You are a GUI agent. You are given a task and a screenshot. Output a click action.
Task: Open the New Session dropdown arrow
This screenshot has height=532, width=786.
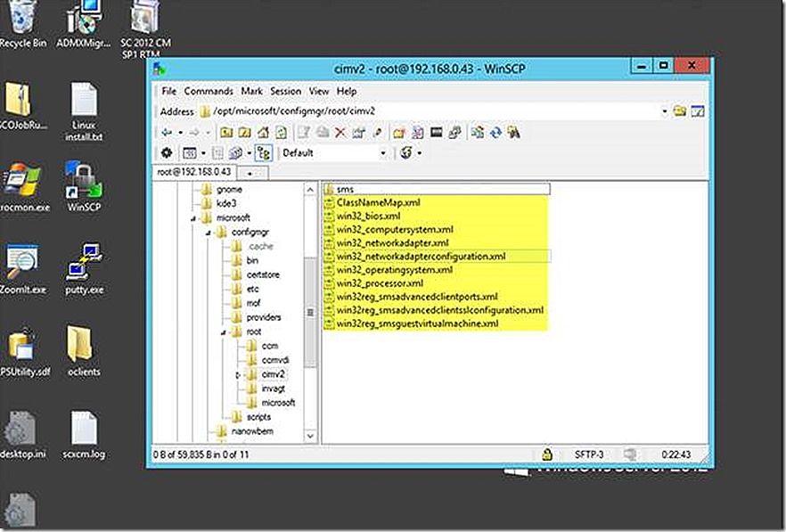click(x=419, y=153)
